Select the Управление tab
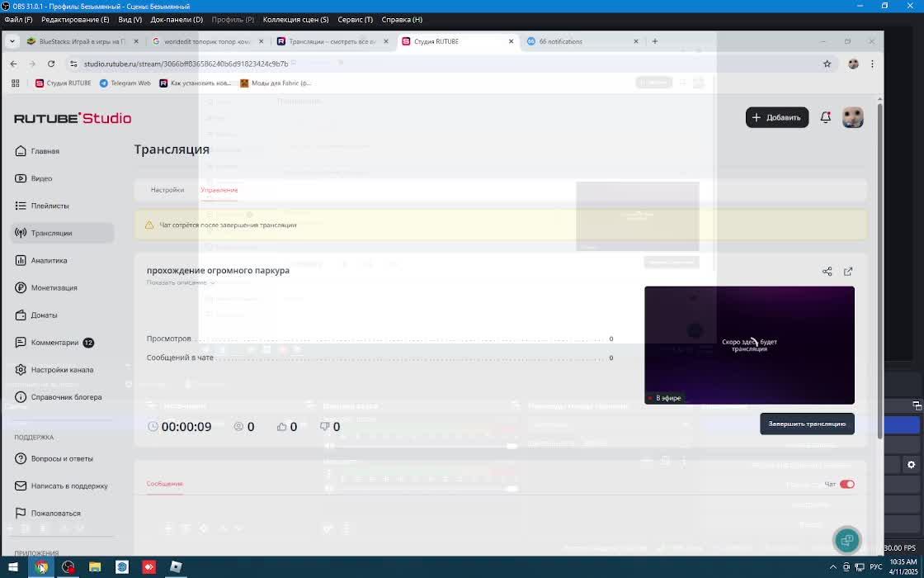The height and width of the screenshot is (578, 924). 219,190
